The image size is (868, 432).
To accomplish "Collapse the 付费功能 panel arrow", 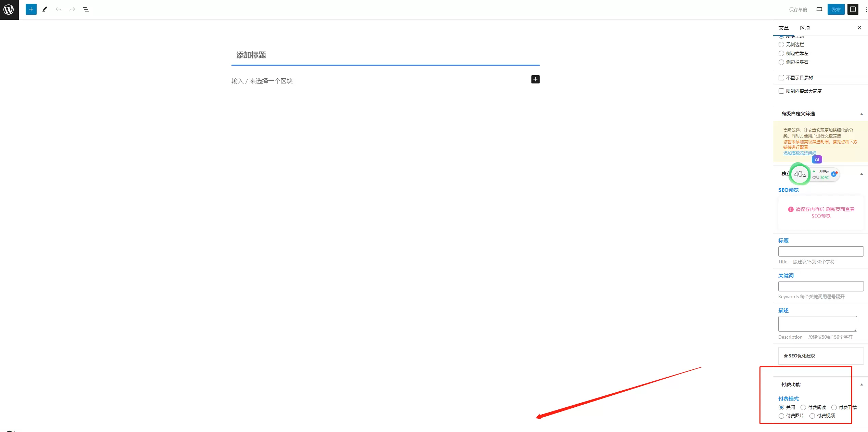I will [x=861, y=384].
